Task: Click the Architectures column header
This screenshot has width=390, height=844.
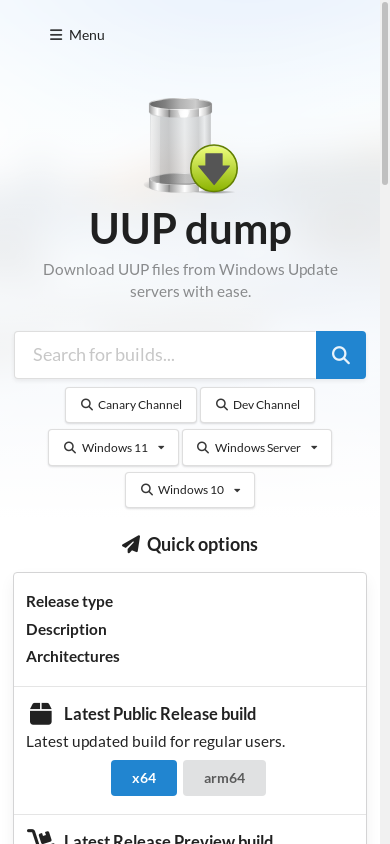Action: coord(73,657)
